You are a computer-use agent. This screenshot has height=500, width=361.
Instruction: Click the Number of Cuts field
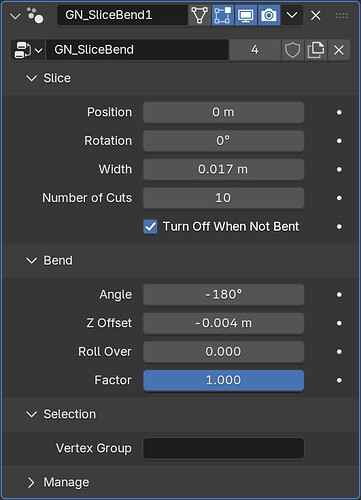[223, 198]
